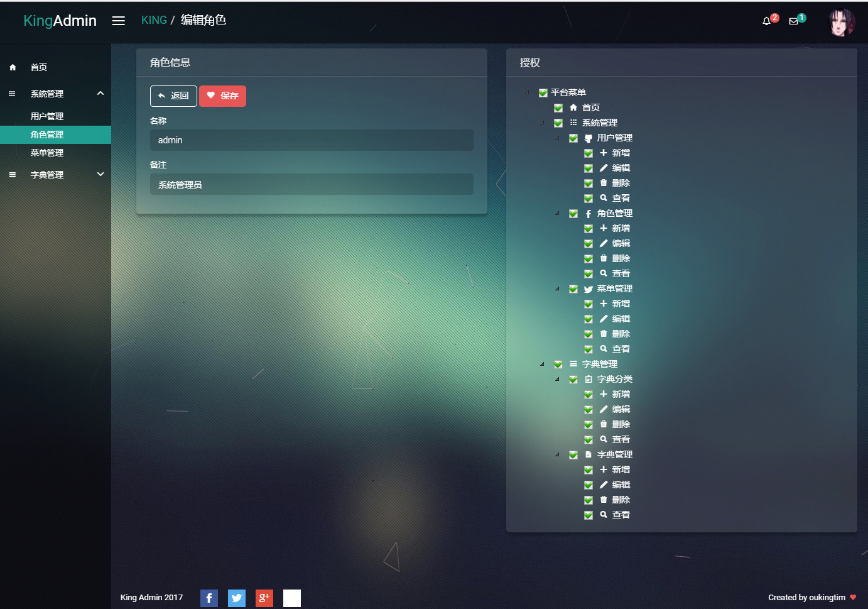Click the pencil icon under 用户管理 编辑

click(604, 168)
